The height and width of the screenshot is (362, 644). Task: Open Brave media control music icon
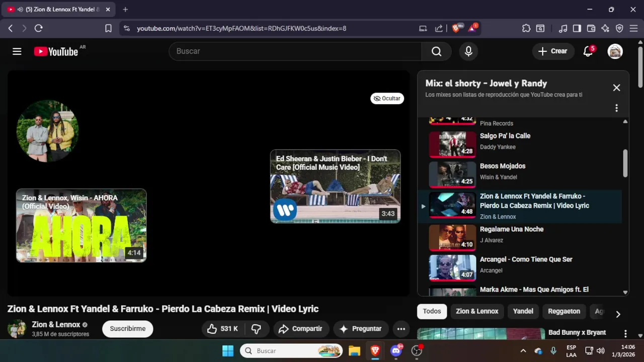coord(563,29)
